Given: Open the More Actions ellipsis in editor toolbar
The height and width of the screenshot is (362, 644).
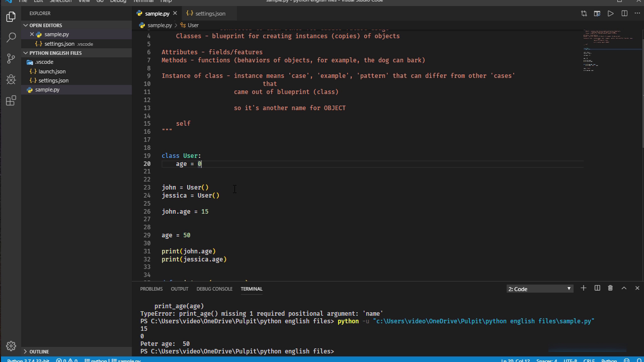Looking at the screenshot, I should point(637,14).
